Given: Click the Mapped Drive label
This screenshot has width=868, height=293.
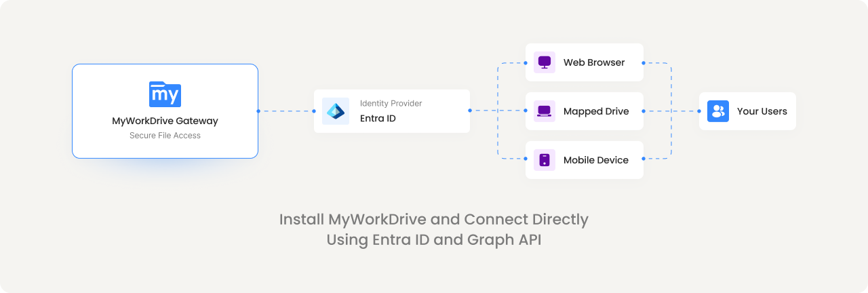Looking at the screenshot, I should pos(596,111).
